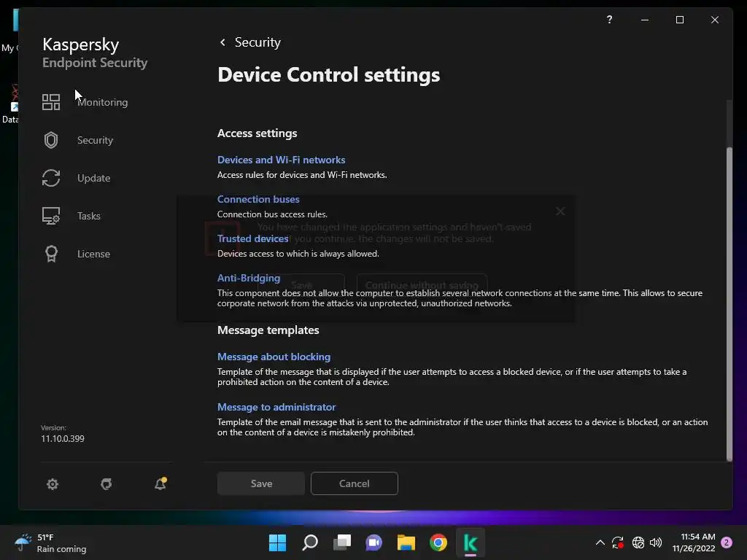Open network globe tray icon
This screenshot has height=560, width=747.
(638, 542)
